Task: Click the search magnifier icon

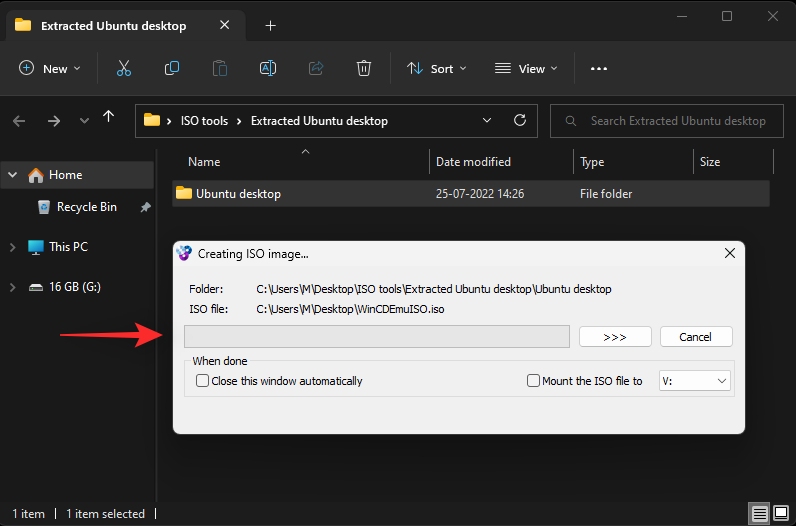Action: pos(570,121)
